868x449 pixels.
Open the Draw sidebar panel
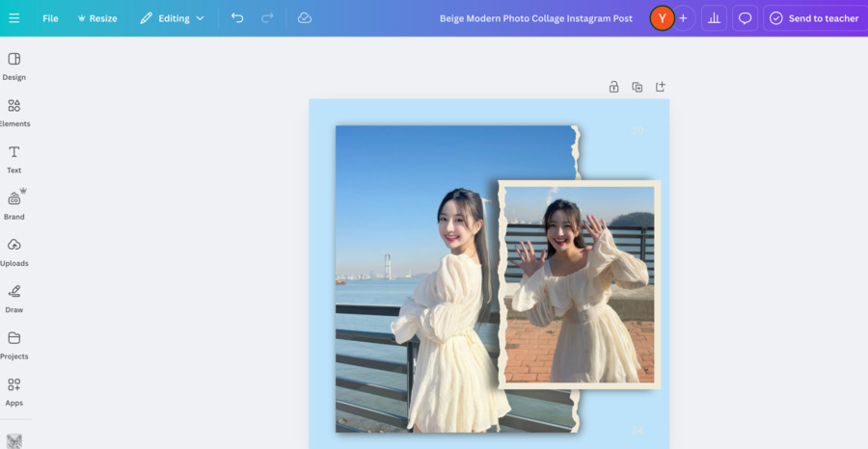click(x=14, y=299)
